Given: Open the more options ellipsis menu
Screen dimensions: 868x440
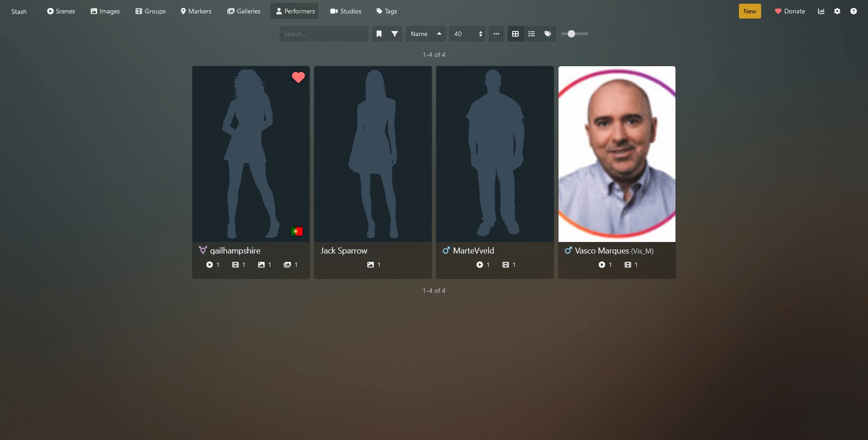Looking at the screenshot, I should [496, 34].
